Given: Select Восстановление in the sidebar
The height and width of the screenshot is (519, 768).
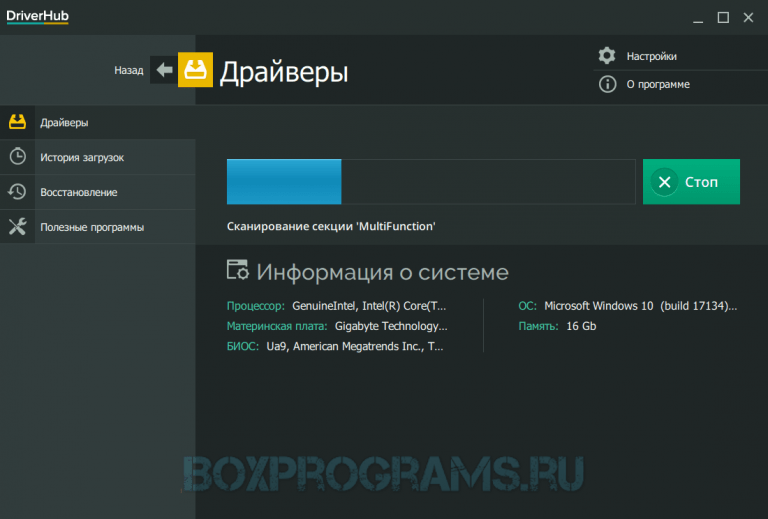Looking at the screenshot, I should [x=78, y=192].
